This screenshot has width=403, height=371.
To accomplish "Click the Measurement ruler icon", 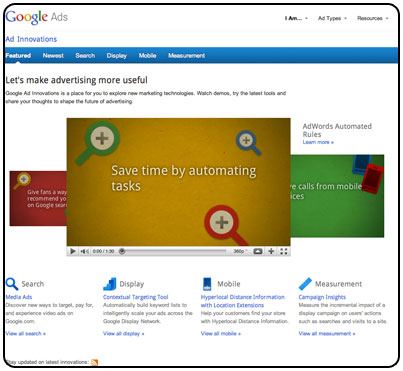I will pyautogui.click(x=305, y=284).
